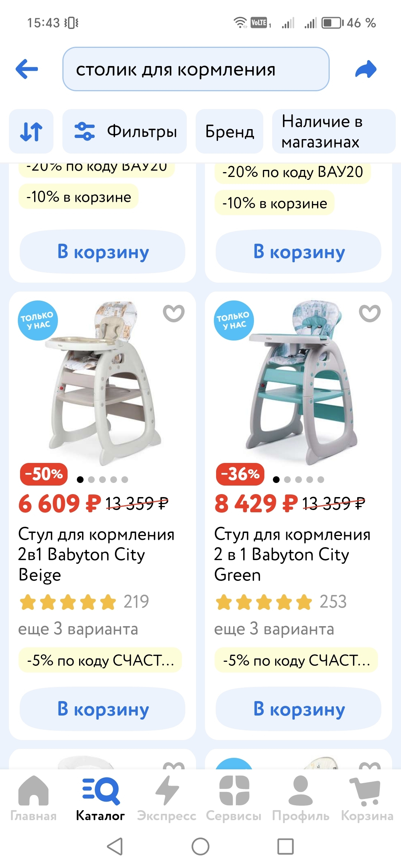
Task: Open the Фильтры filter panel
Action: pos(125,131)
